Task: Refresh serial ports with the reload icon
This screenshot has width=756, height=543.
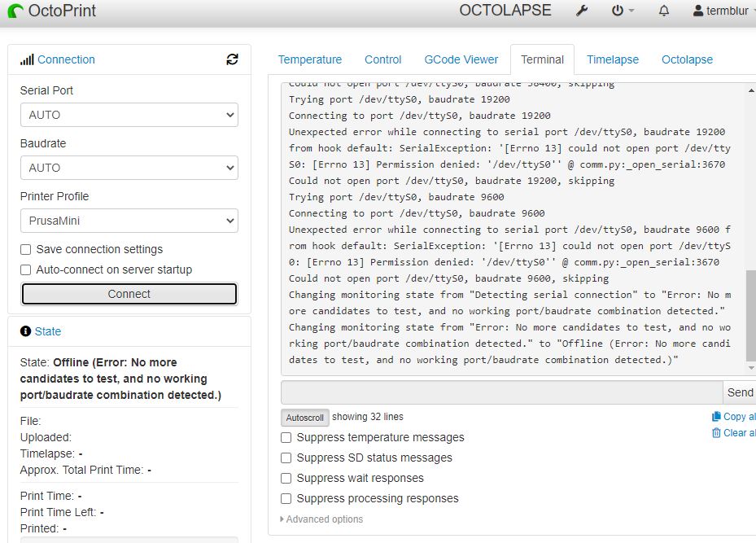Action: [233, 59]
